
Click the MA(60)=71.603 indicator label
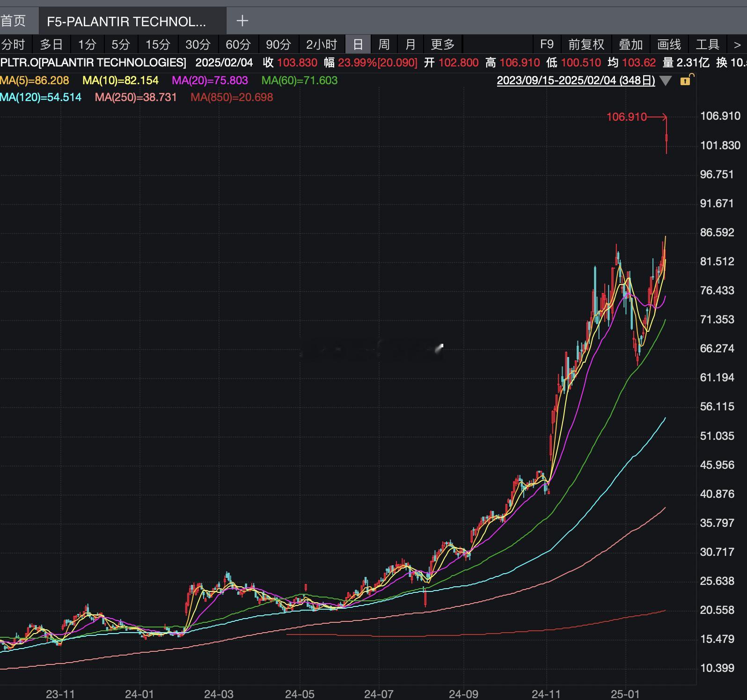300,80
